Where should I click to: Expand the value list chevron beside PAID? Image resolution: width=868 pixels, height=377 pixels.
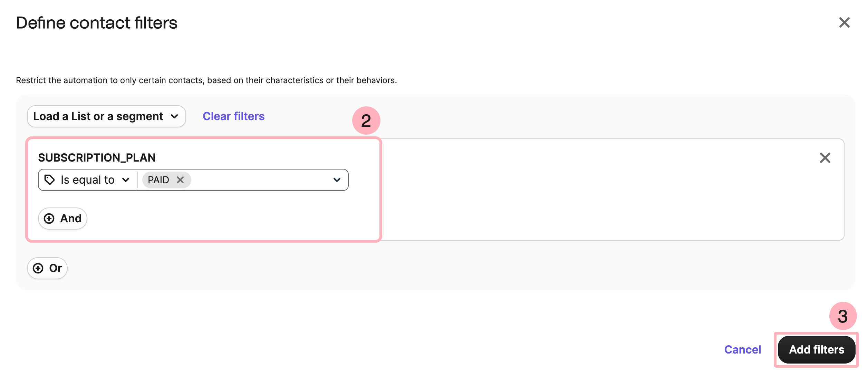click(x=337, y=180)
